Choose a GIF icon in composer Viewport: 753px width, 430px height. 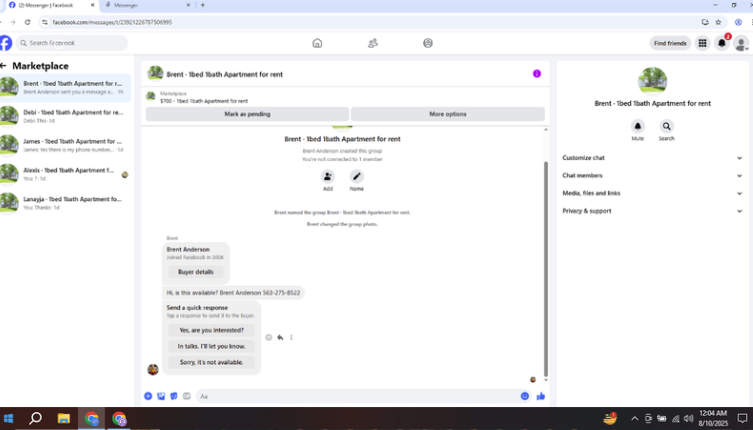click(187, 396)
